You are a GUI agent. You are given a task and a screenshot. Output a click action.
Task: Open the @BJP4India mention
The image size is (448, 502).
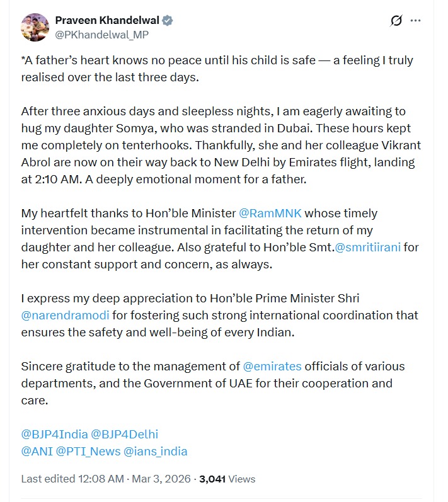pos(54,434)
